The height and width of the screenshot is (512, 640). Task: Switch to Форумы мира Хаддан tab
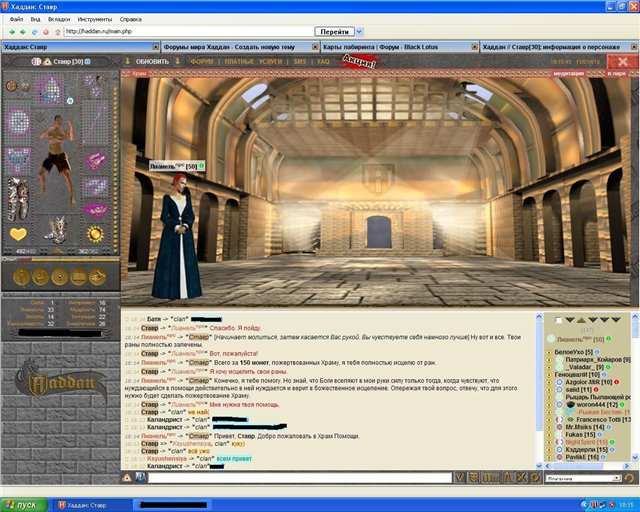[240, 47]
